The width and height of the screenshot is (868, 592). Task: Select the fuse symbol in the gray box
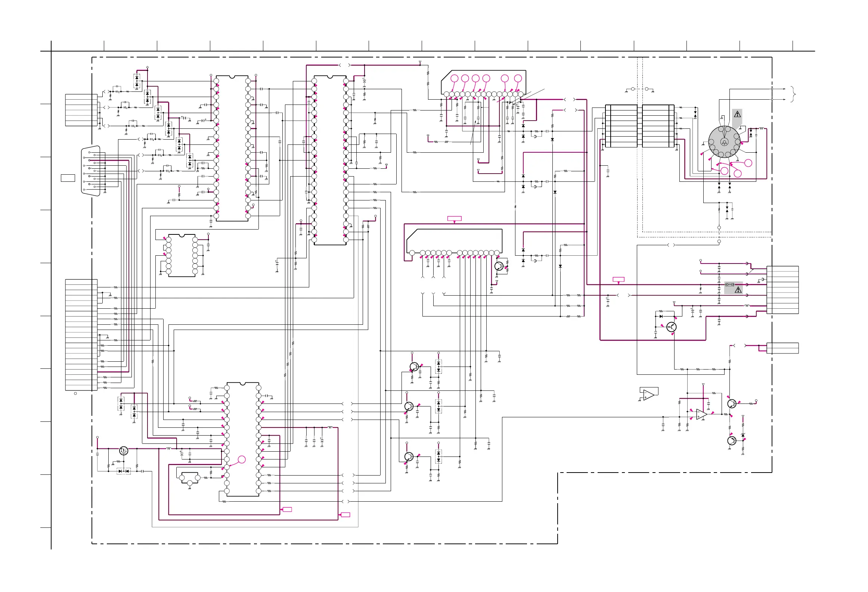729,284
